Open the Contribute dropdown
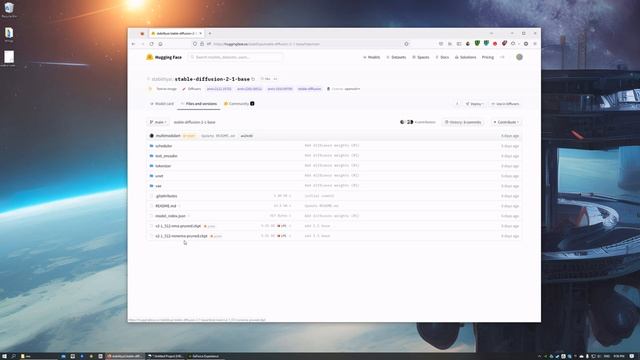 coord(506,122)
